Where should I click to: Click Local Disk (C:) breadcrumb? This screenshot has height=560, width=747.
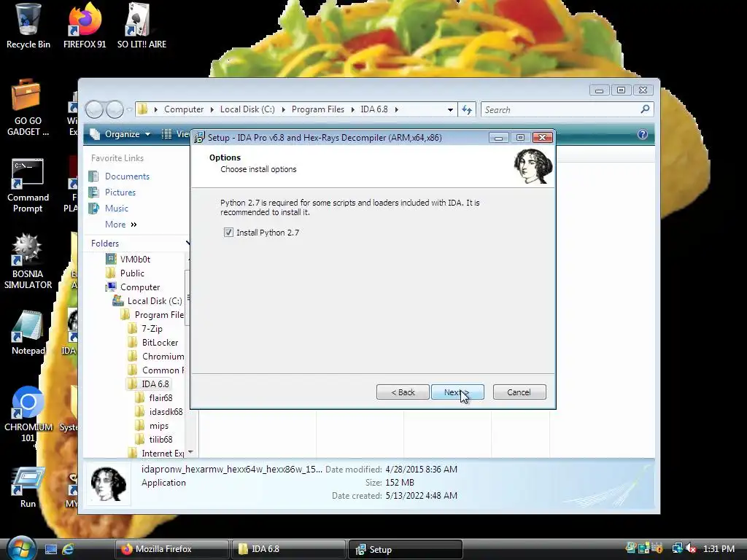pos(247,109)
